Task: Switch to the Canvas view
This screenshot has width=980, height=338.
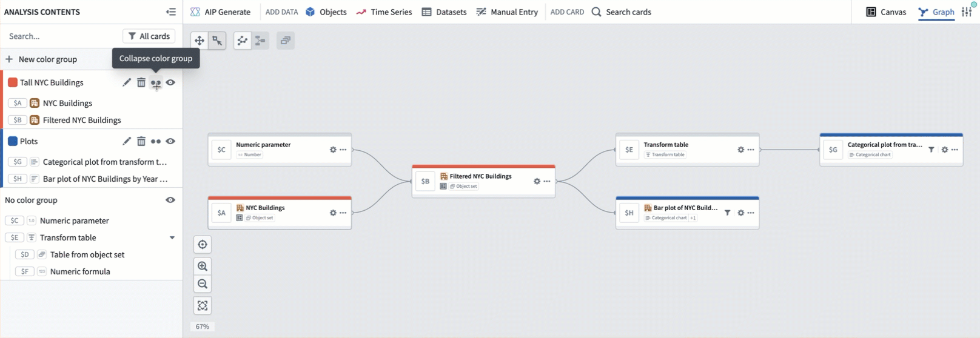Action: [x=886, y=12]
